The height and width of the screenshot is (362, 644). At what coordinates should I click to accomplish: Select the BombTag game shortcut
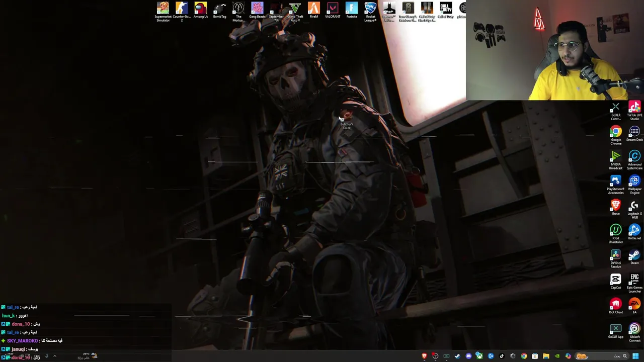[x=219, y=11]
